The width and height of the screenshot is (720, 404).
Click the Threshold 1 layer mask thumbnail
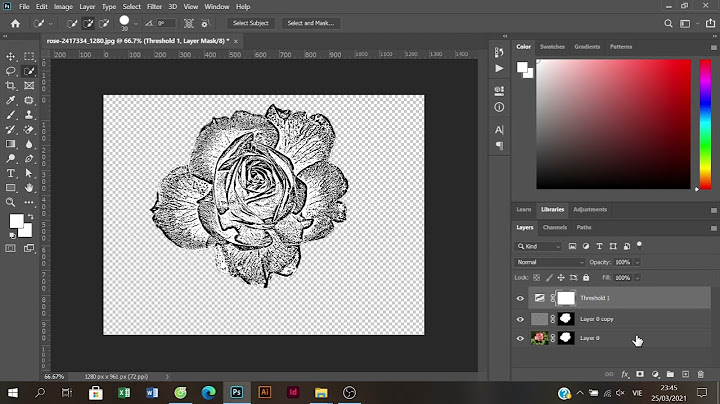coord(566,298)
